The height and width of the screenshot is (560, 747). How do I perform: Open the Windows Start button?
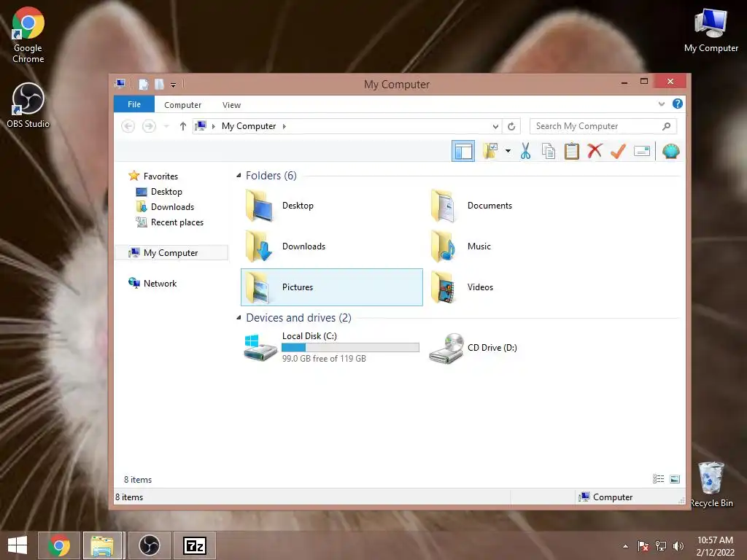pyautogui.click(x=18, y=545)
